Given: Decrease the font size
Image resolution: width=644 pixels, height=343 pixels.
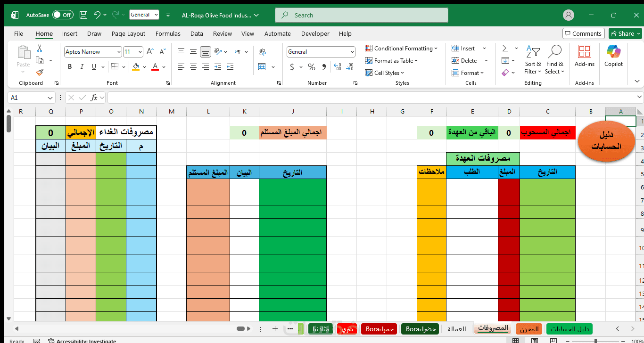Looking at the screenshot, I should click(163, 52).
